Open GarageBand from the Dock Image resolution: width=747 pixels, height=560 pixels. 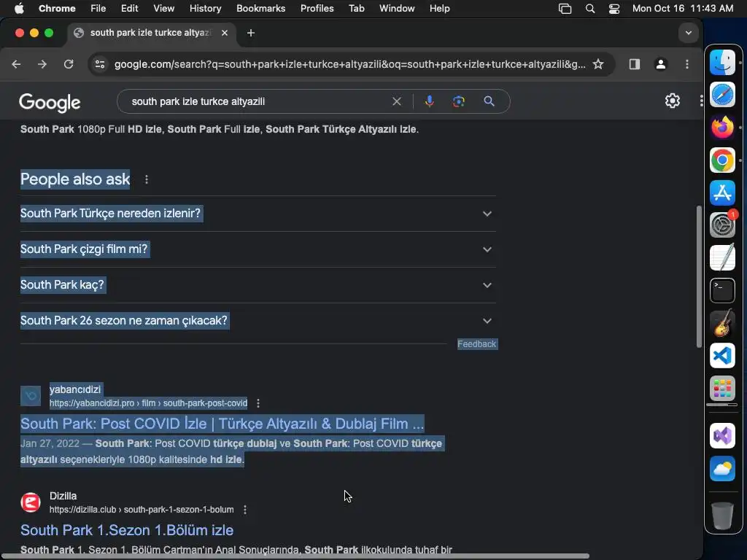point(722,323)
